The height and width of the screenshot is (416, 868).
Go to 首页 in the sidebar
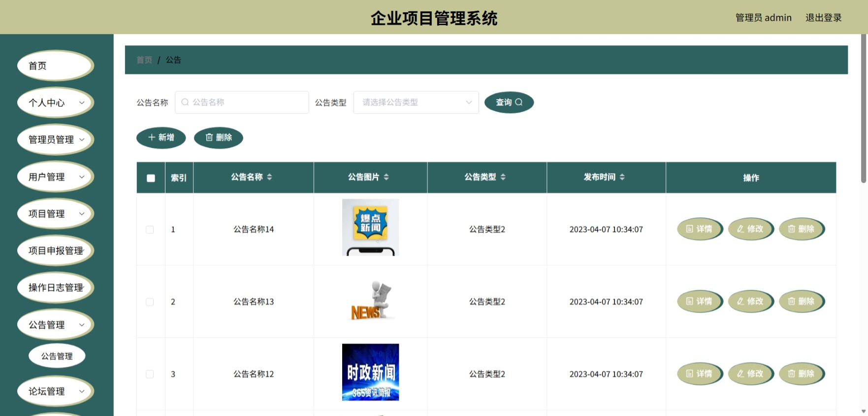56,66
